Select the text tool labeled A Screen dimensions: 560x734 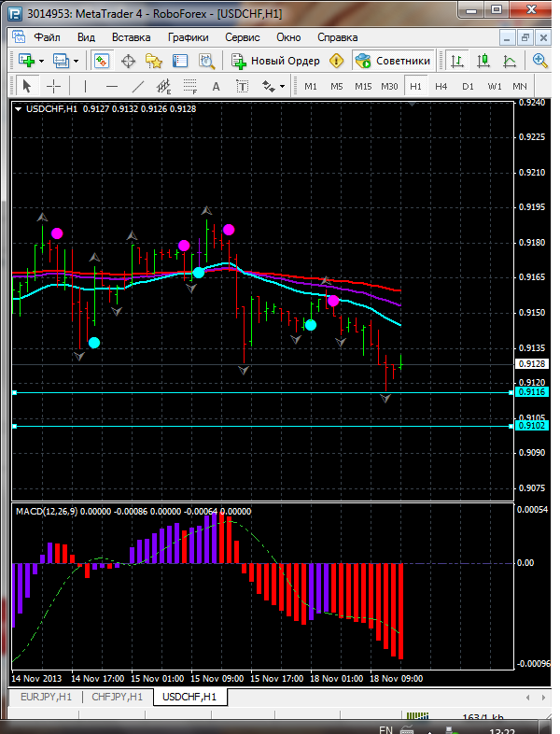tap(216, 87)
